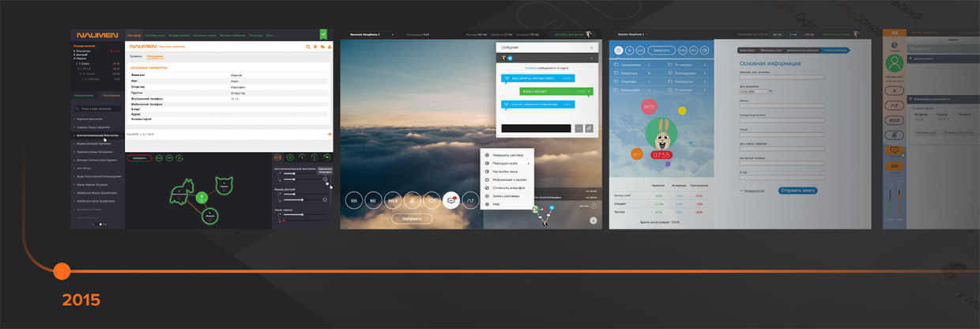This screenshot has height=329, width=980.
Task: Click the search magnifier icon in the NAUMEN employee card
Action: point(307,47)
